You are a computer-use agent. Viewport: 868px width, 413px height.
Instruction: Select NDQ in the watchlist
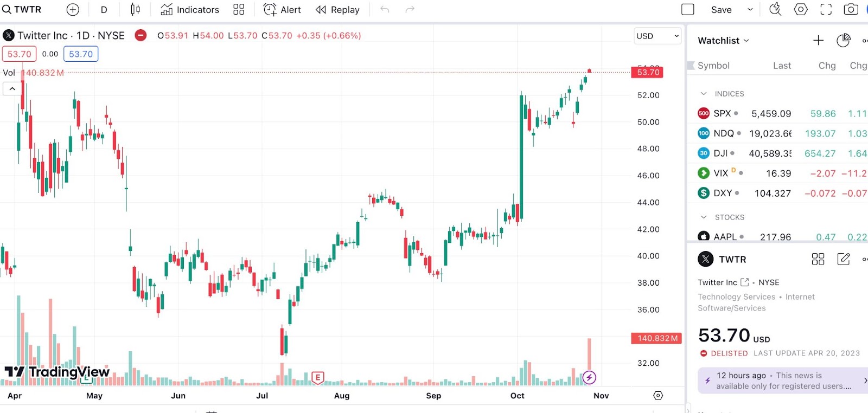(x=777, y=133)
